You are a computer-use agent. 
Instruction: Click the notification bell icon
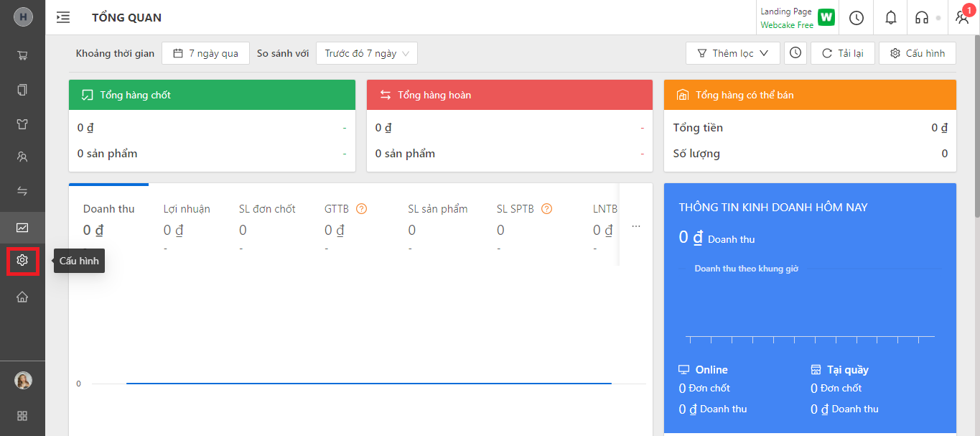coord(891,18)
